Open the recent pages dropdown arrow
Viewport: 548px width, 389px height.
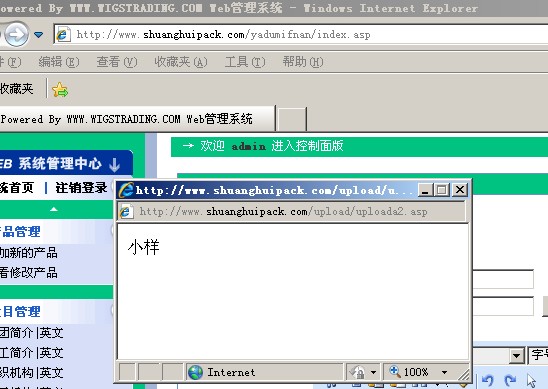tap(38, 35)
